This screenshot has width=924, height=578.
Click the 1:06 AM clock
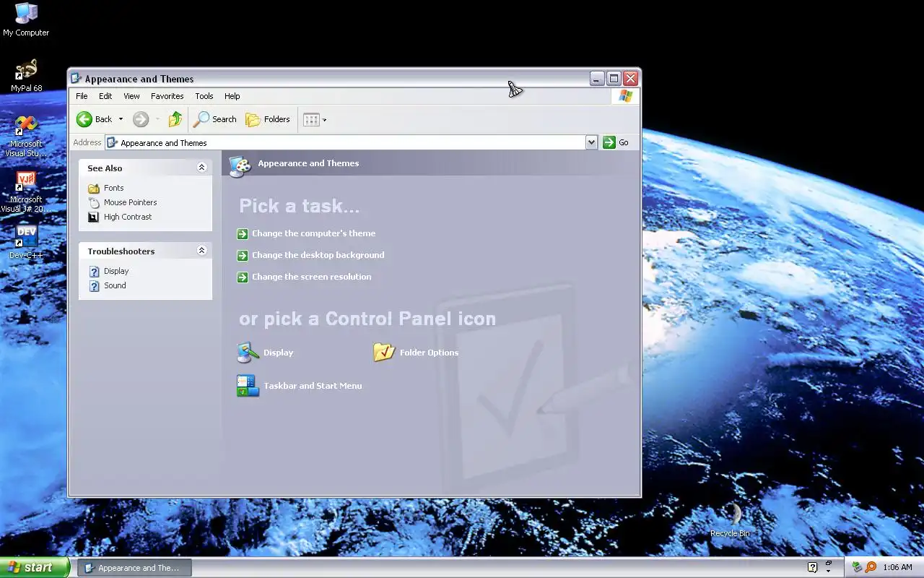click(897, 567)
